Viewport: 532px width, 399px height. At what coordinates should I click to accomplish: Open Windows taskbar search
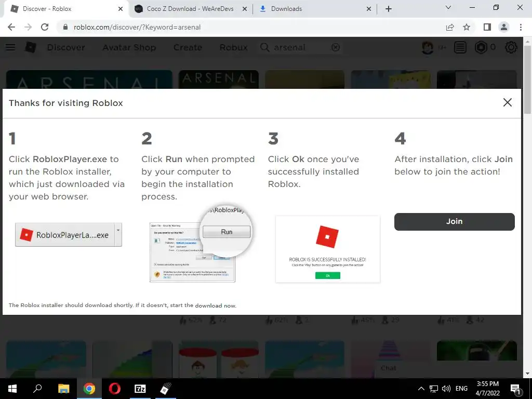pos(37,389)
